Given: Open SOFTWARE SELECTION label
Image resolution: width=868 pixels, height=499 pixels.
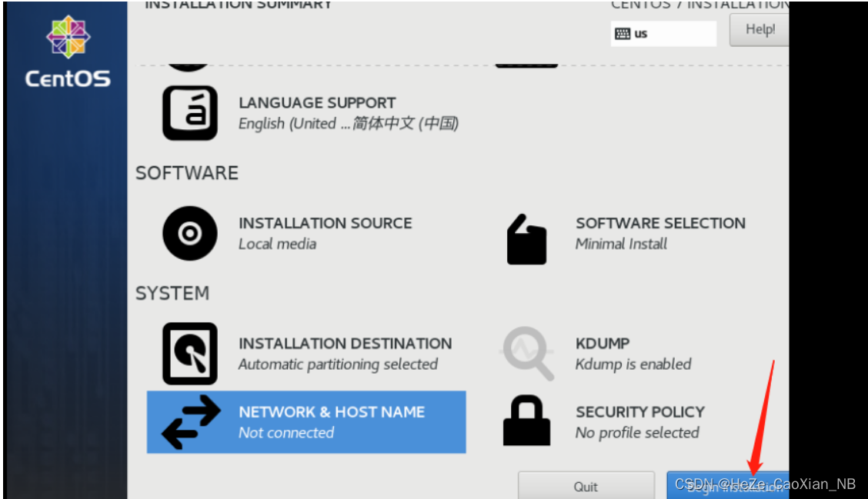Looking at the screenshot, I should (x=660, y=223).
